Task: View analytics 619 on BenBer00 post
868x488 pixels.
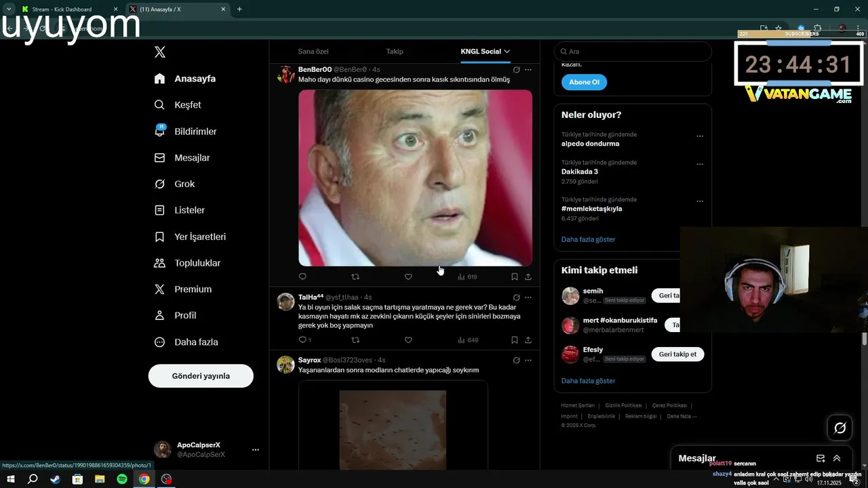Action: point(467,277)
